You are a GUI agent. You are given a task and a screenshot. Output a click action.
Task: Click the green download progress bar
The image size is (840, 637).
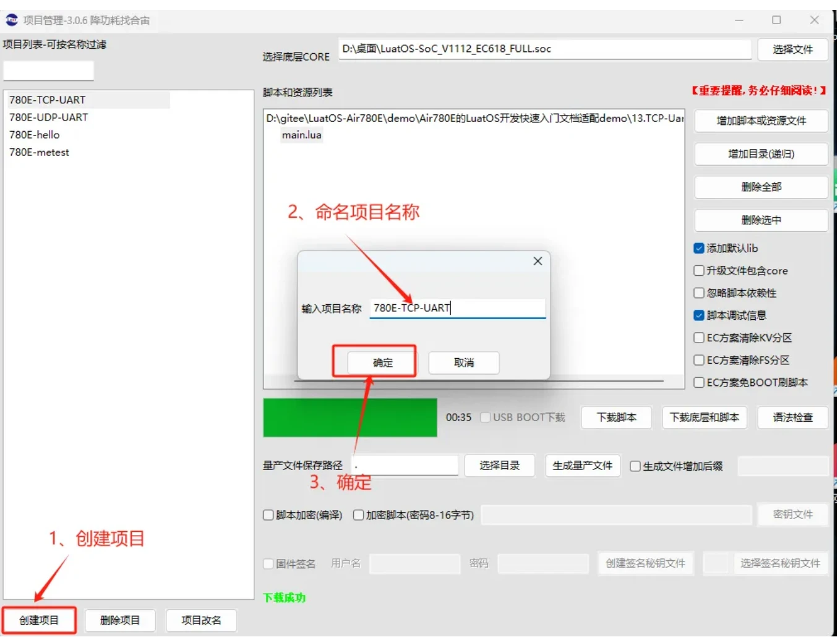(x=350, y=418)
